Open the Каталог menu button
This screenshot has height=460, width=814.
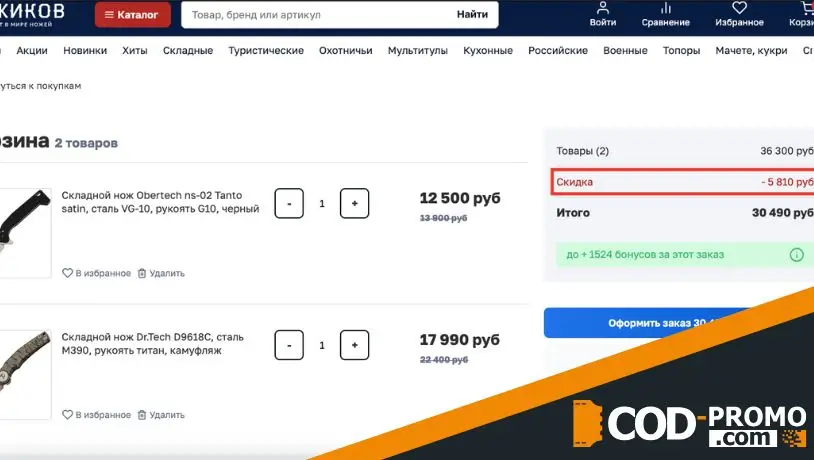tap(132, 15)
